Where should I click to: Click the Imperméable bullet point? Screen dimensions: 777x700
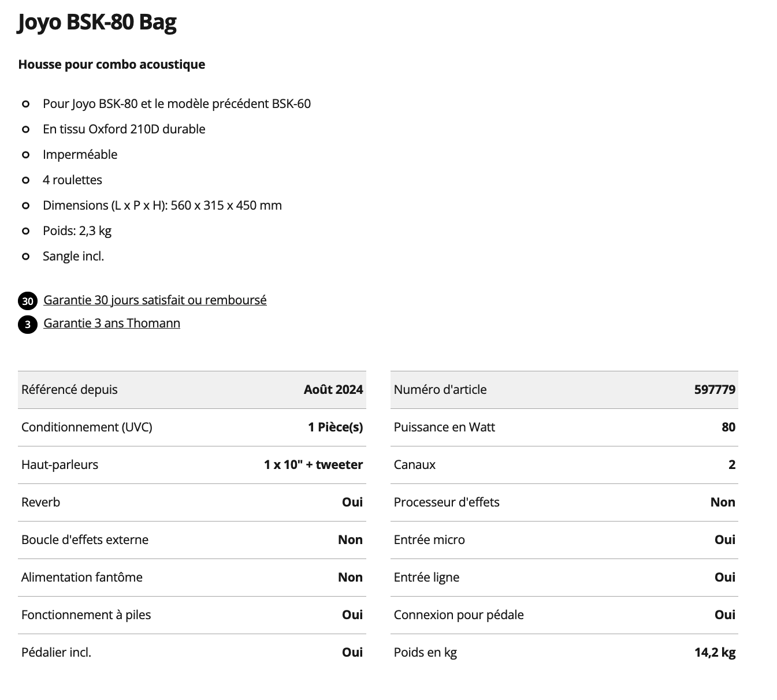coord(80,155)
